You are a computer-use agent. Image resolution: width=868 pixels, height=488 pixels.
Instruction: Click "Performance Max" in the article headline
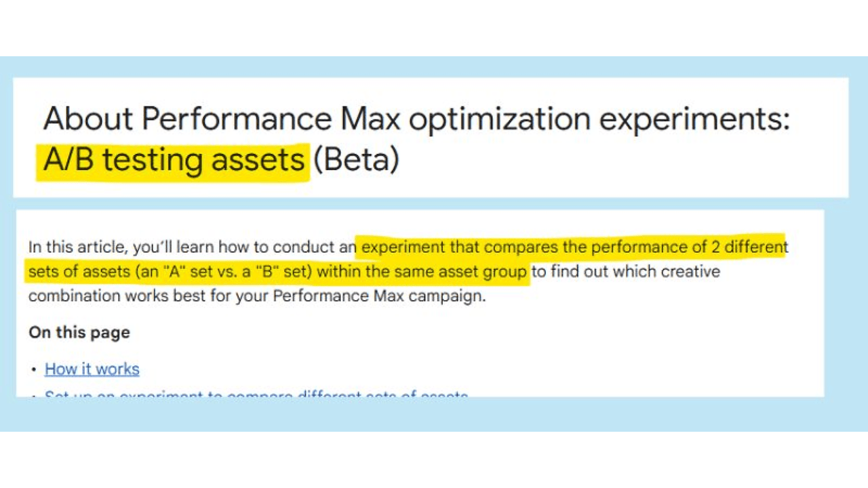[270, 119]
